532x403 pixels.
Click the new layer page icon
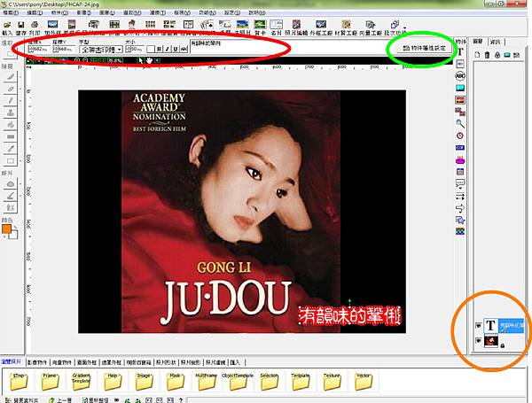click(x=477, y=55)
